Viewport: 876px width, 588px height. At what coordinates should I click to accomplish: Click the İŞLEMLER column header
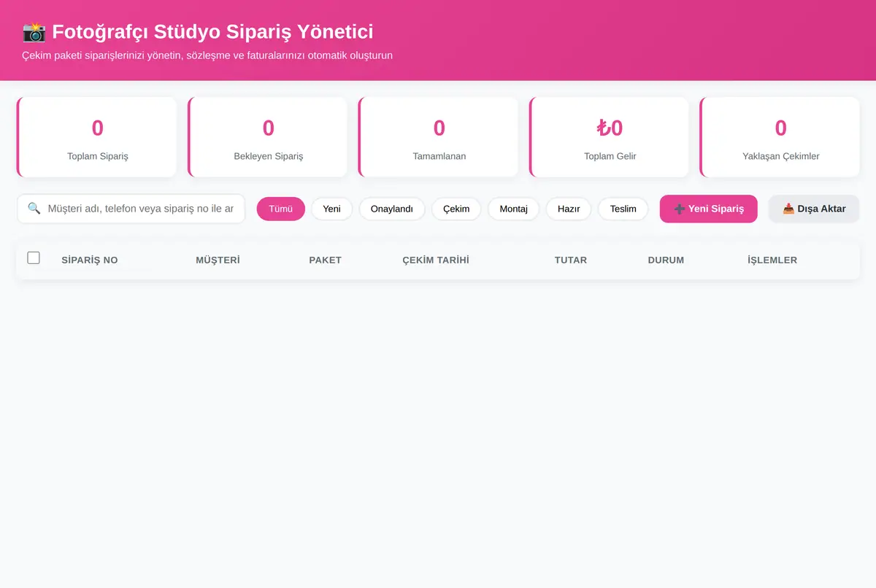coord(772,260)
